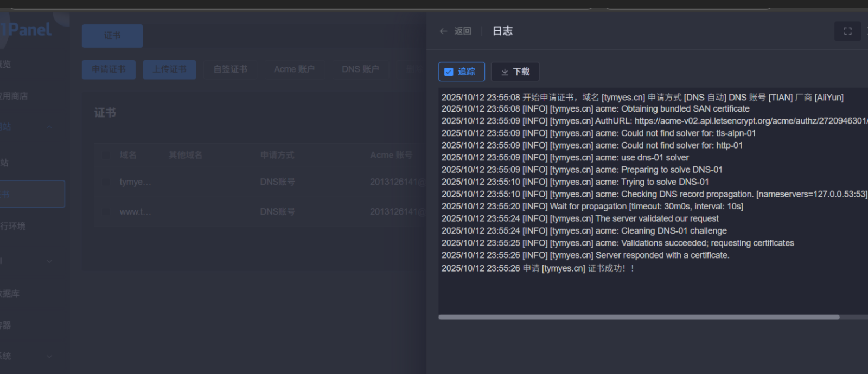Click the horizontal scrollbar under the log
The width and height of the screenshot is (868, 374).
pyautogui.click(x=639, y=317)
